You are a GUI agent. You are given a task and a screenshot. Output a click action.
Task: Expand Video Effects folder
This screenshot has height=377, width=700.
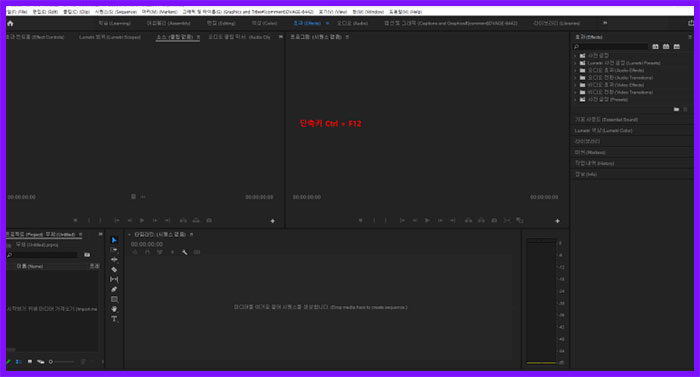click(575, 85)
